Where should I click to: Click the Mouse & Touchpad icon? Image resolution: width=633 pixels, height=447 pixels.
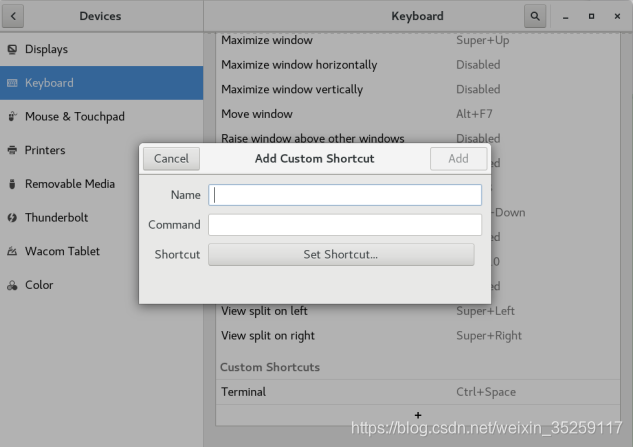(x=12, y=116)
